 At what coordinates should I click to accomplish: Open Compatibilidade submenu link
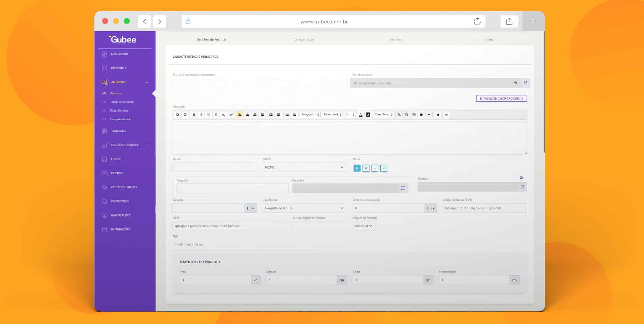click(120, 120)
